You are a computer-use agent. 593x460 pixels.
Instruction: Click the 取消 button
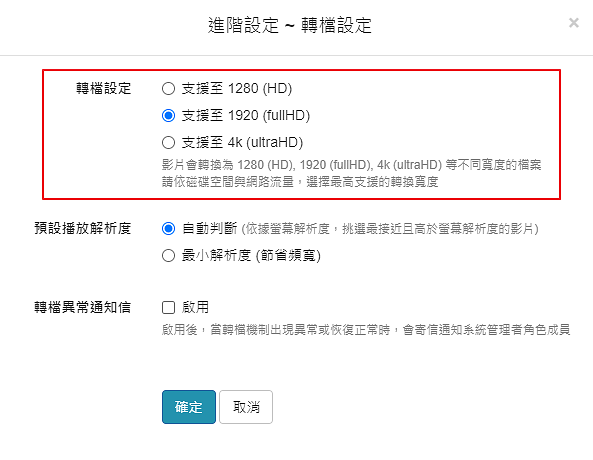(246, 407)
